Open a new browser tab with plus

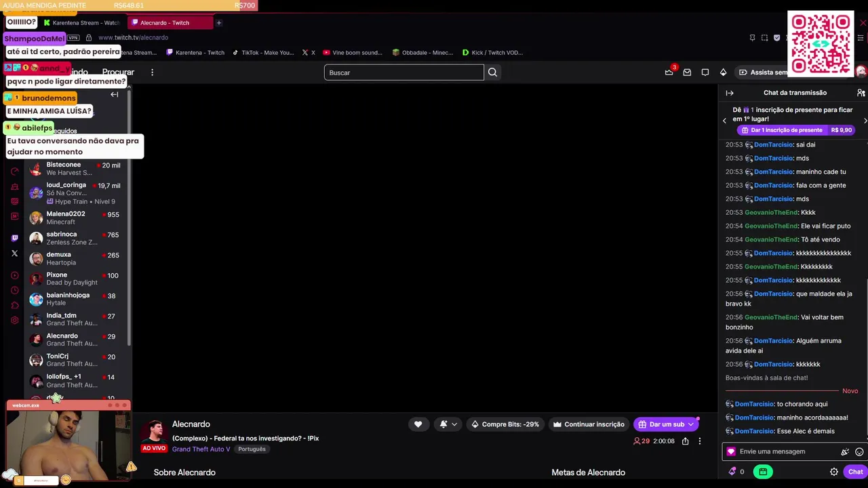pyautogui.click(x=218, y=23)
